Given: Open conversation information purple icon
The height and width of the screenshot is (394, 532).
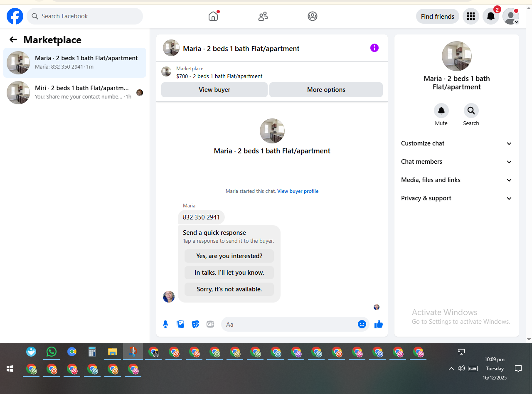Looking at the screenshot, I should (x=374, y=48).
